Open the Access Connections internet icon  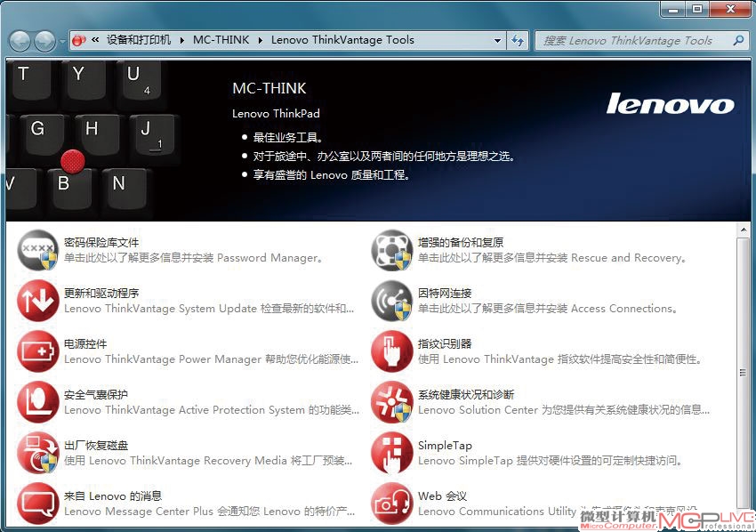(392, 301)
